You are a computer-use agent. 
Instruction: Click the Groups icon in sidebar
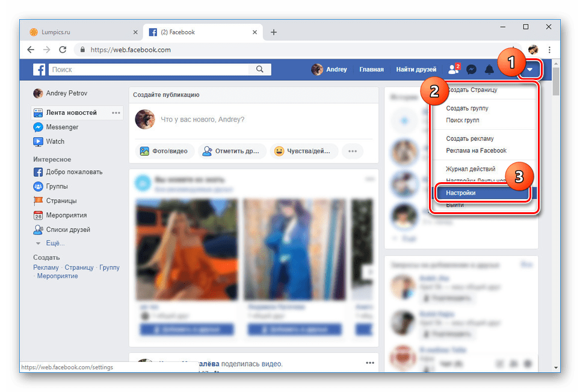click(38, 186)
